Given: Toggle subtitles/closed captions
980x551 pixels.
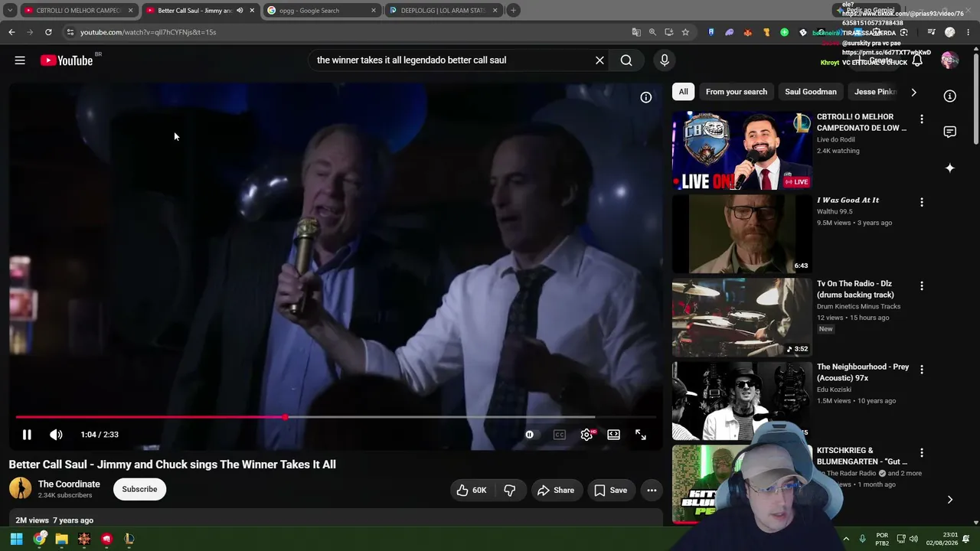Looking at the screenshot, I should pyautogui.click(x=560, y=435).
